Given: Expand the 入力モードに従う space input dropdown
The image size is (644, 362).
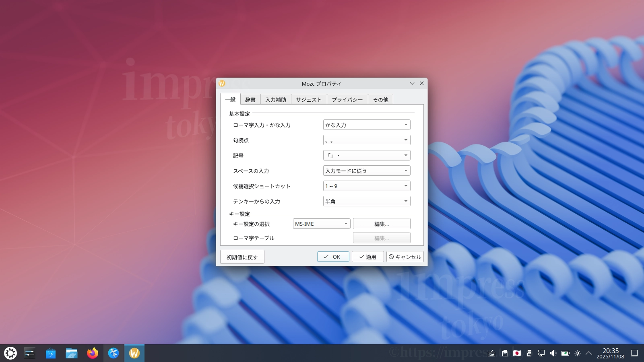Looking at the screenshot, I should (367, 171).
